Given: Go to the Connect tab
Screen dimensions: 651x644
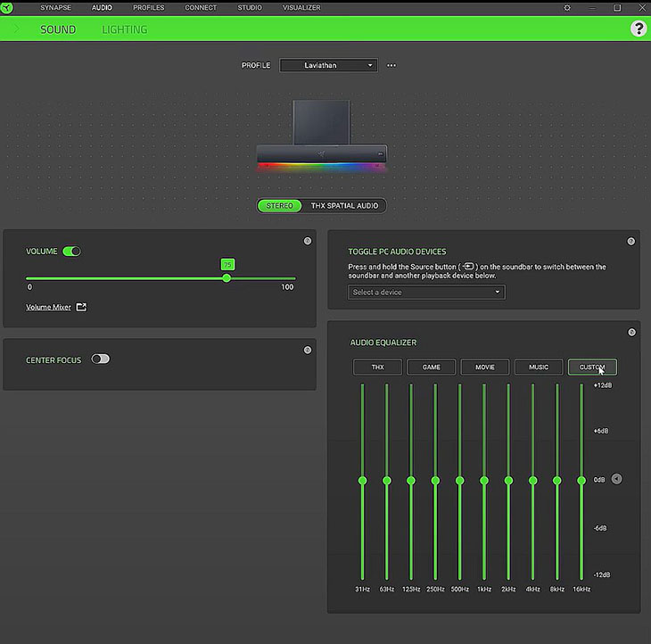Looking at the screenshot, I should [x=201, y=7].
